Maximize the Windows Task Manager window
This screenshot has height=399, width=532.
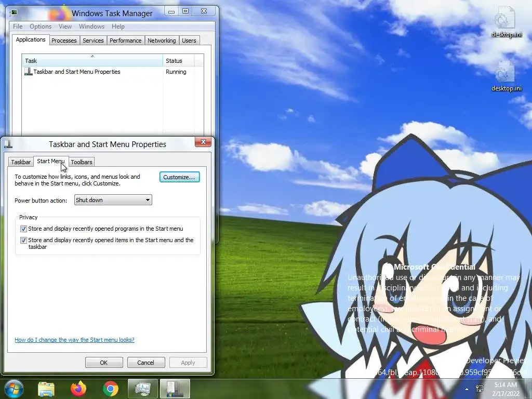tap(185, 11)
